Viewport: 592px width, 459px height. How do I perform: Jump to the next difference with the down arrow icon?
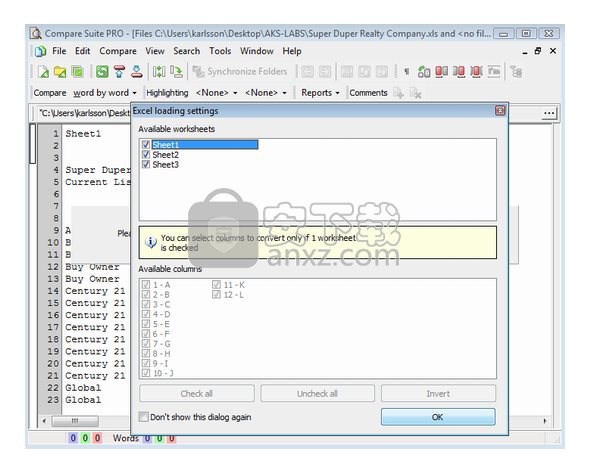click(137, 72)
